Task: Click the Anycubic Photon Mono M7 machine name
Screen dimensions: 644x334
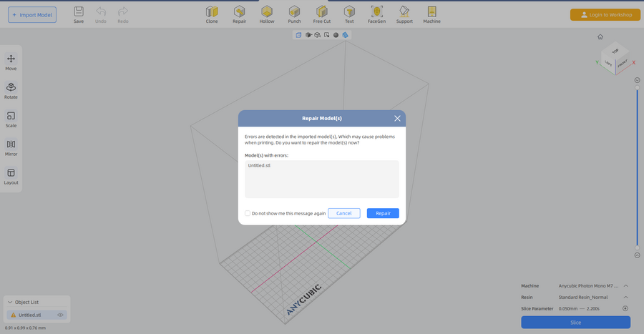Action: pyautogui.click(x=588, y=285)
